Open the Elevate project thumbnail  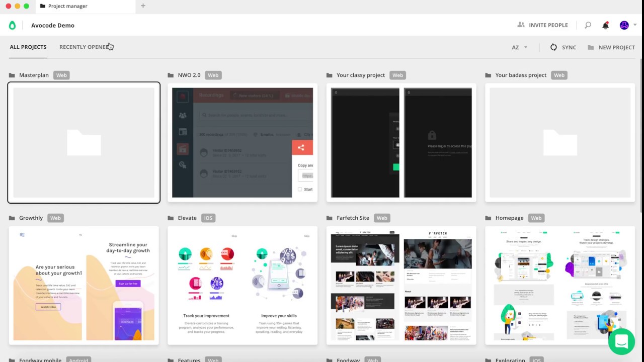(x=243, y=286)
